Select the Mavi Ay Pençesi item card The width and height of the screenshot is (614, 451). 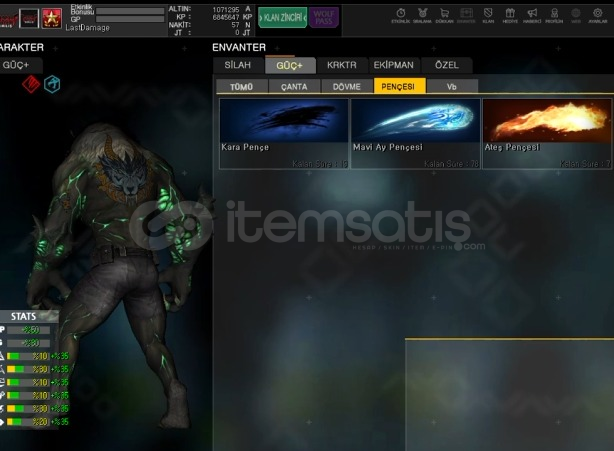tap(415, 133)
